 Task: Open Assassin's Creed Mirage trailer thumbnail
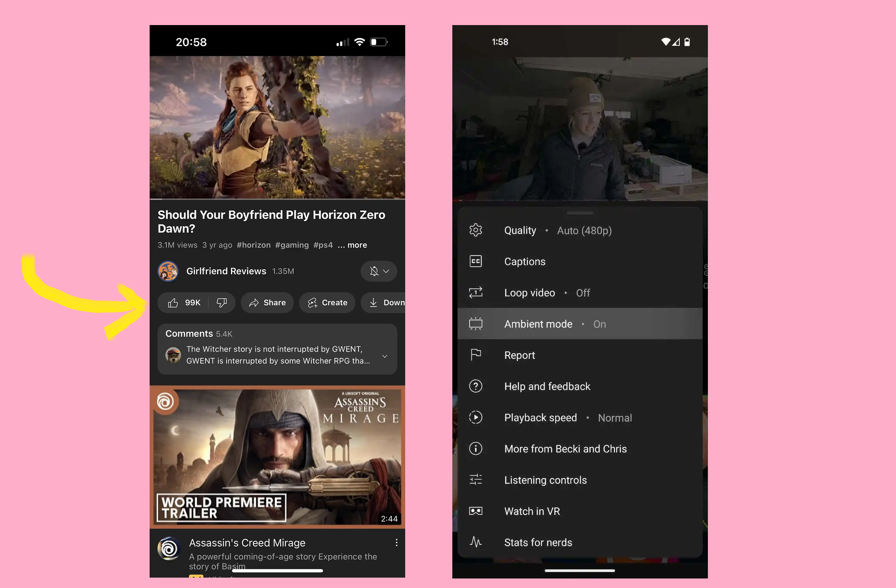[277, 457]
